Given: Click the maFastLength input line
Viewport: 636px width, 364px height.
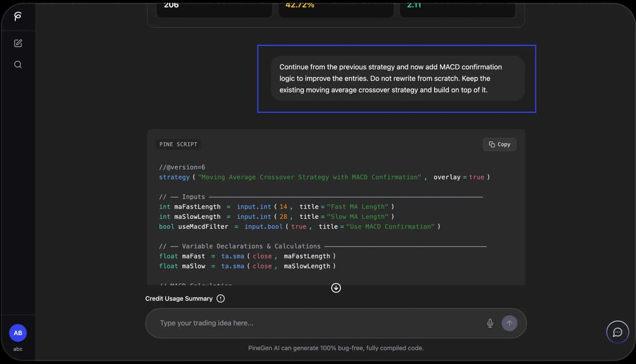Looking at the screenshot, I should 277,207.
